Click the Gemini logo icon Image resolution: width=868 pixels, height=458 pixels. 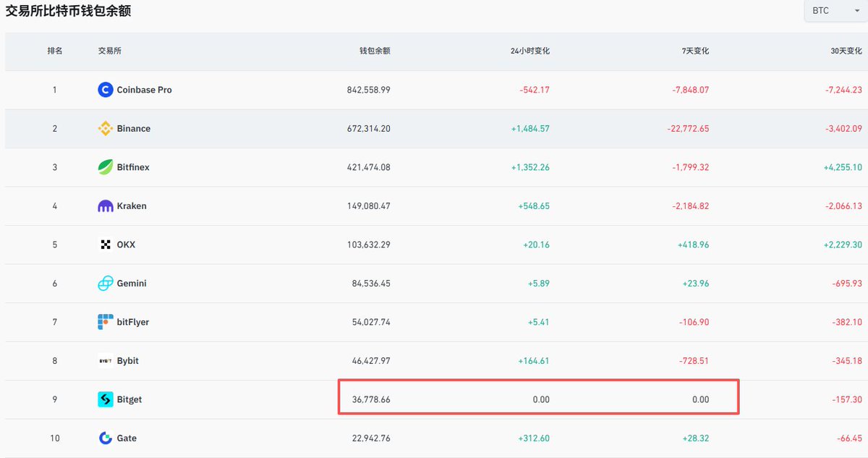[x=106, y=284]
